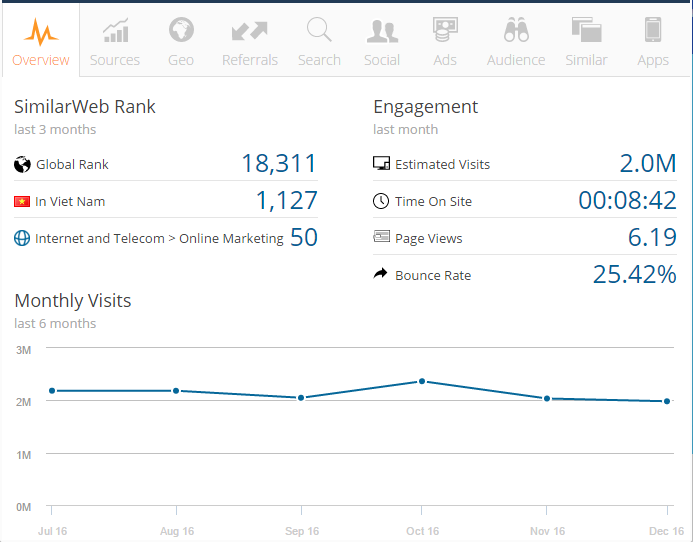The height and width of the screenshot is (542, 693).
Task: Open the Apps tab label
Action: tap(653, 60)
